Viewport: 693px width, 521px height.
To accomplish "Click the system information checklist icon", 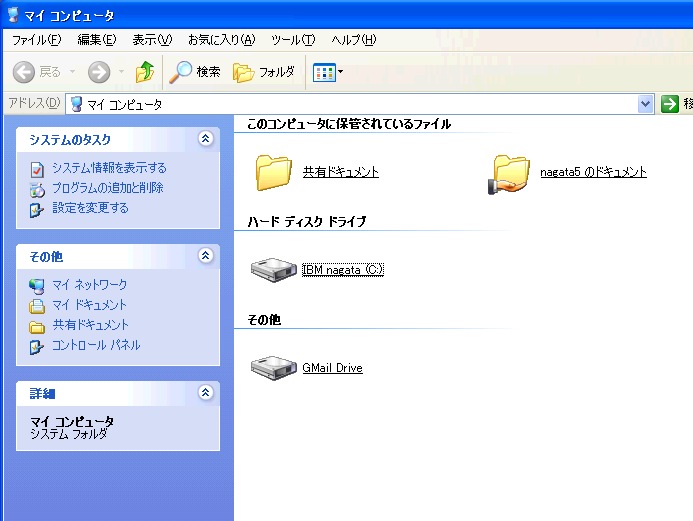I will point(37,169).
